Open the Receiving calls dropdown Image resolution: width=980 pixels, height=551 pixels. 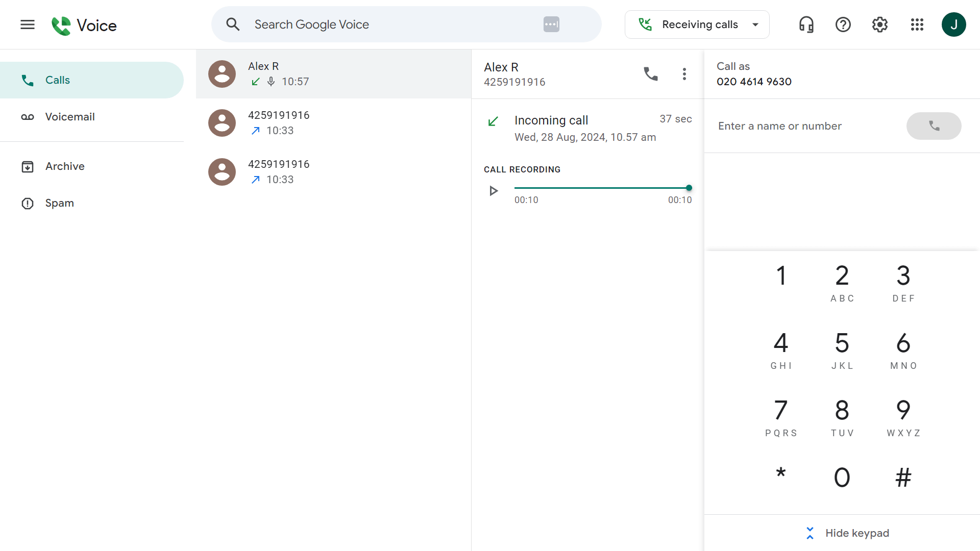tap(697, 24)
